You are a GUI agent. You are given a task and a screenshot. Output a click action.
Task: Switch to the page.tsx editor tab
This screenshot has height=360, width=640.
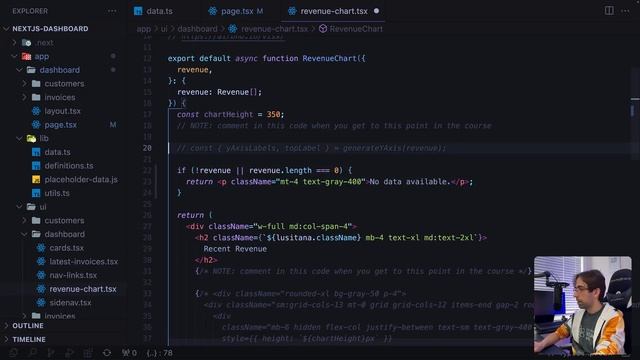236,11
